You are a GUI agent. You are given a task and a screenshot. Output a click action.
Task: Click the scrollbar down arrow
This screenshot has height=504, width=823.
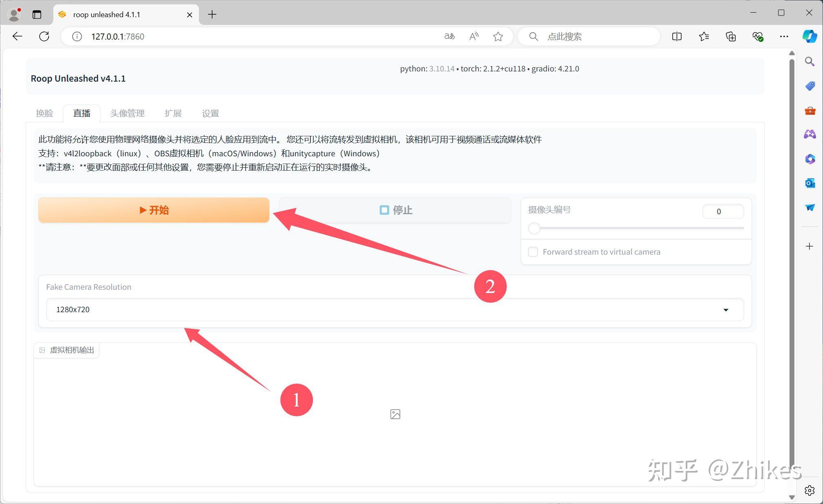[x=792, y=497]
